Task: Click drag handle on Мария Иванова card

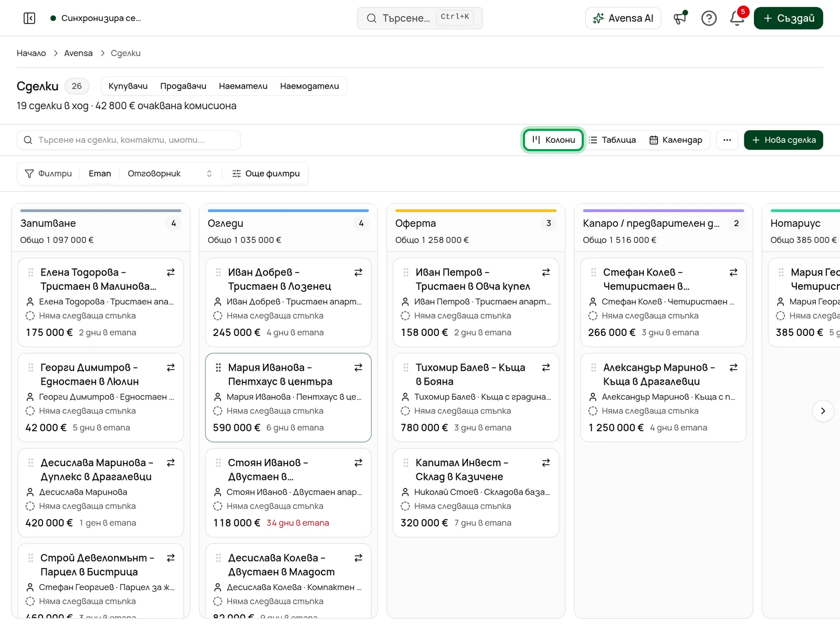Action: (218, 367)
